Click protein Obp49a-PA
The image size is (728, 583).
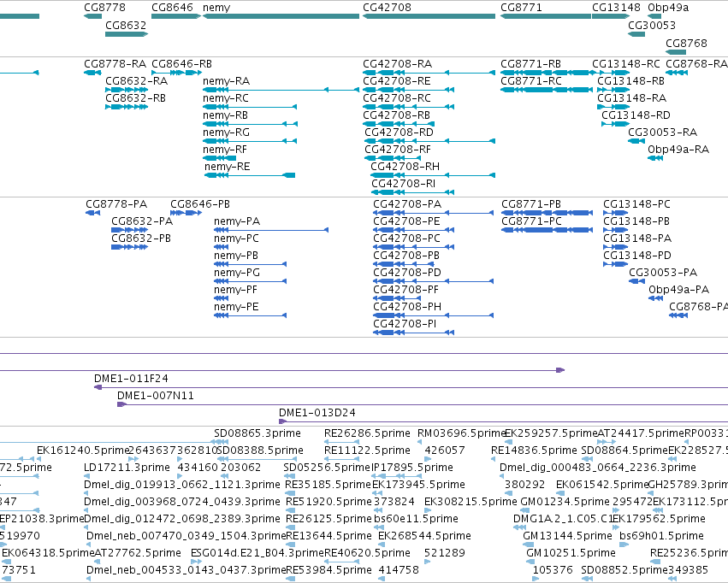coord(655,298)
